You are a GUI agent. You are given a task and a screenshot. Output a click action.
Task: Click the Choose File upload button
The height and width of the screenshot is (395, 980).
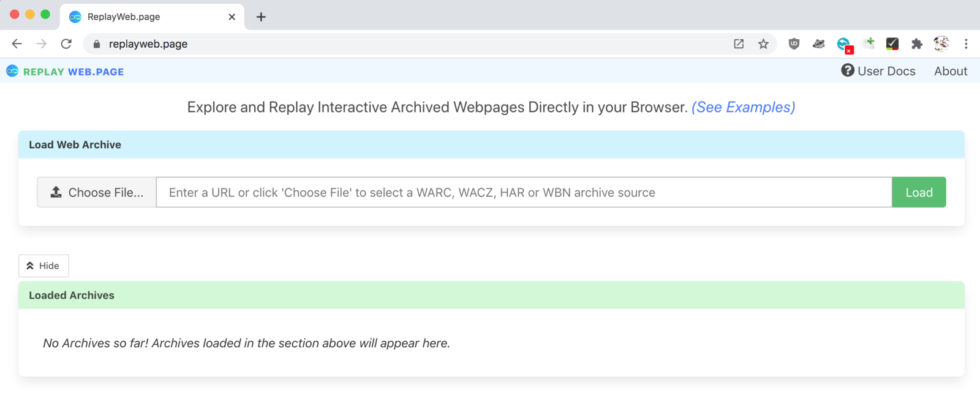(x=97, y=192)
